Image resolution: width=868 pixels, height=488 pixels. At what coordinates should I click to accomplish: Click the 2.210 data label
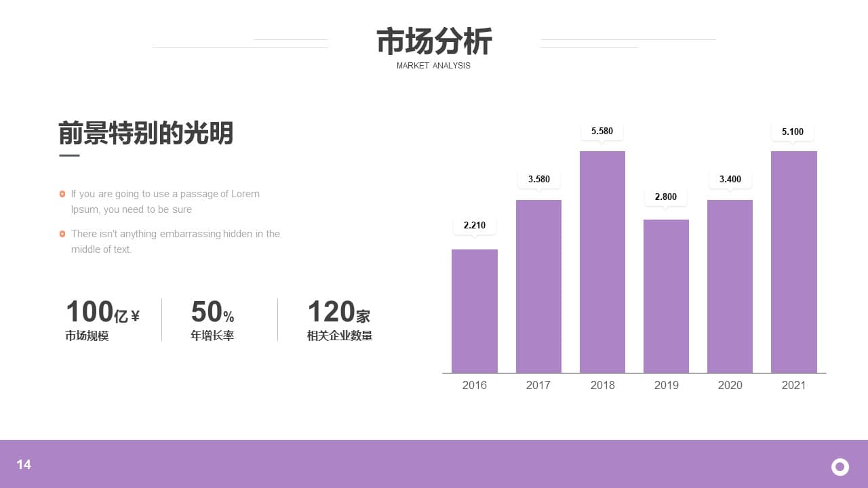pos(475,225)
